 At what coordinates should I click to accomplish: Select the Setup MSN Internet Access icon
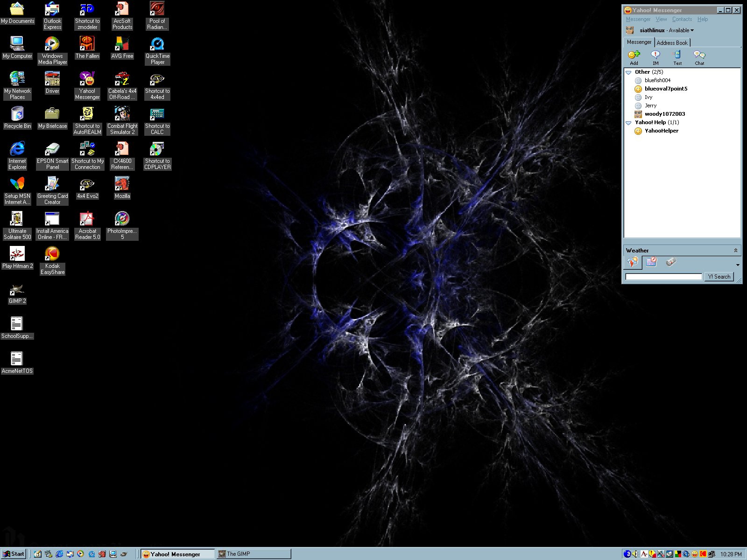(x=17, y=190)
